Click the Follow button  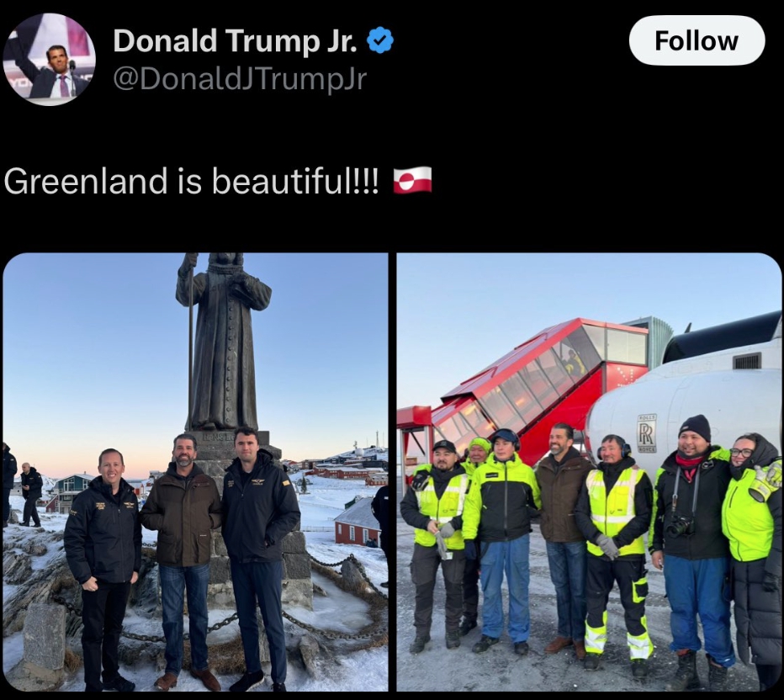click(x=697, y=40)
